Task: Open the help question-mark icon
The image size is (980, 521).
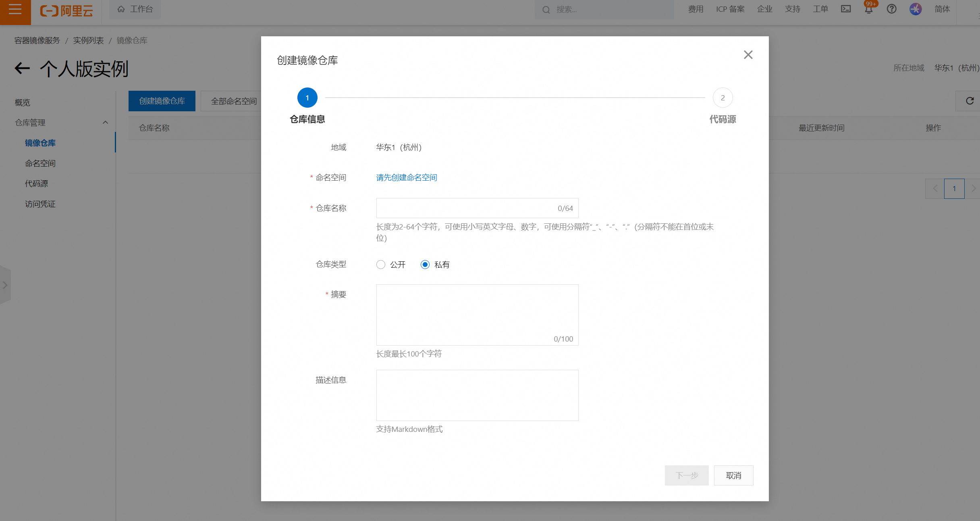Action: tap(891, 9)
